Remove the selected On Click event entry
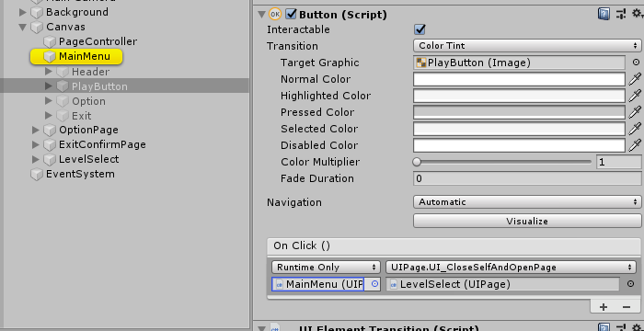Viewport: 644px width, 331px height. tap(626, 307)
